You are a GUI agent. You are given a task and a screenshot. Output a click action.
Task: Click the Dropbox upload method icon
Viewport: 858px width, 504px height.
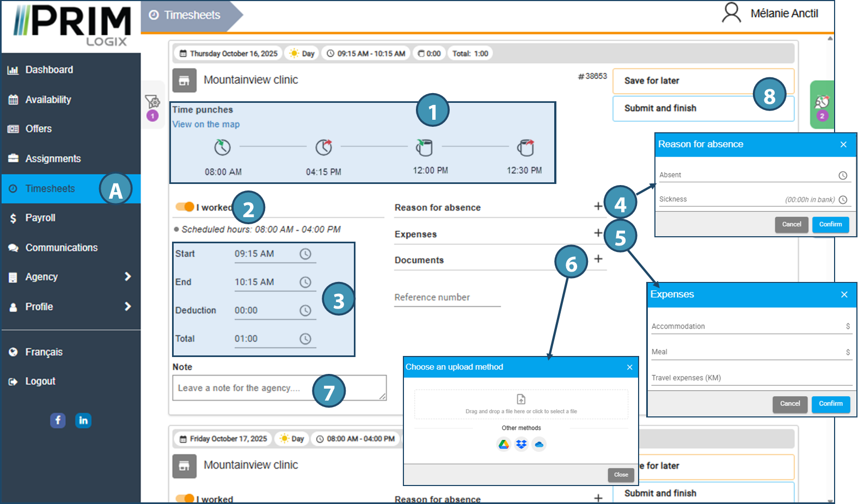click(521, 444)
